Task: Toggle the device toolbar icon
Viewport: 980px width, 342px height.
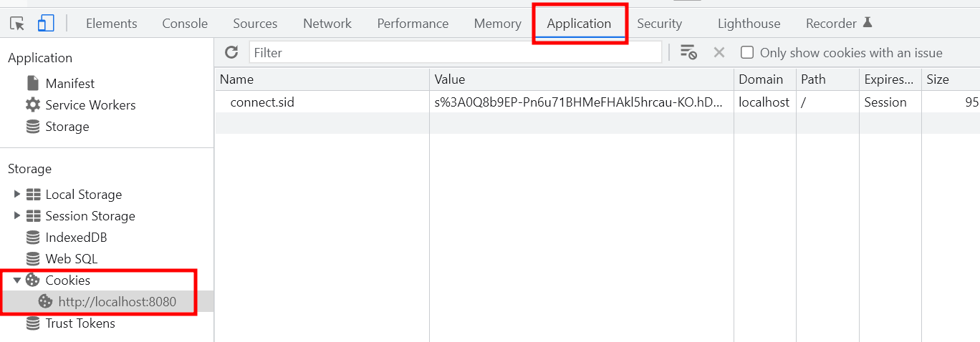Action: pos(46,24)
